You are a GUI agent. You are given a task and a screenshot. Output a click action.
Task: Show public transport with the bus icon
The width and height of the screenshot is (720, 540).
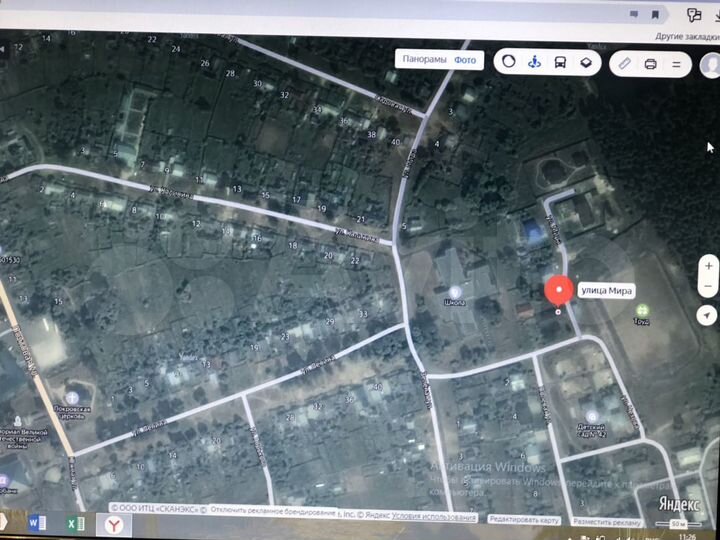(x=560, y=62)
